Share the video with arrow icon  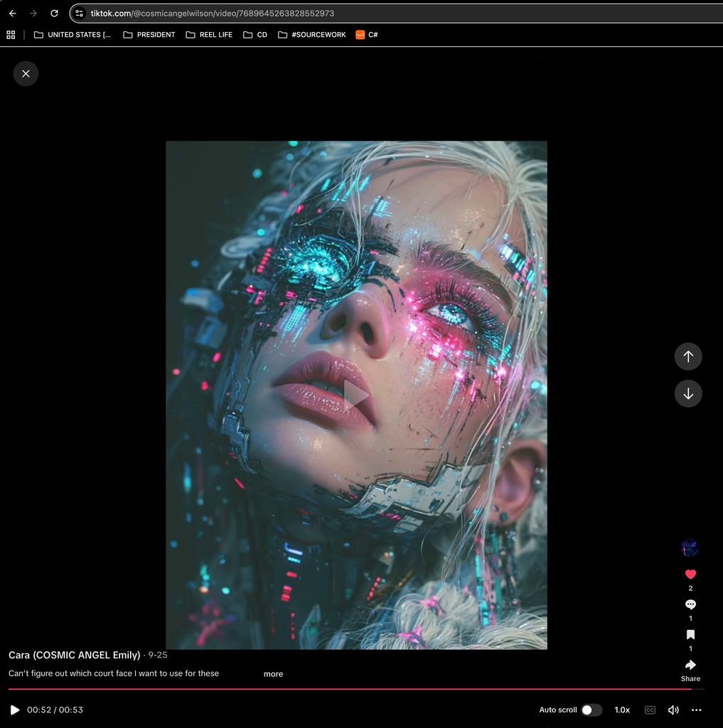coord(690,665)
